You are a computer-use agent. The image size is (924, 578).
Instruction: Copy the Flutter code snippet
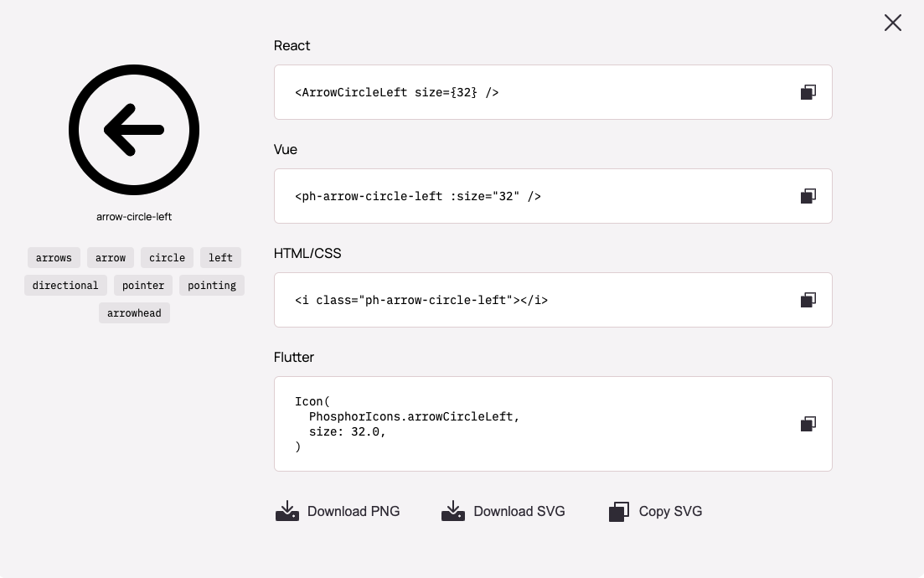(x=808, y=424)
